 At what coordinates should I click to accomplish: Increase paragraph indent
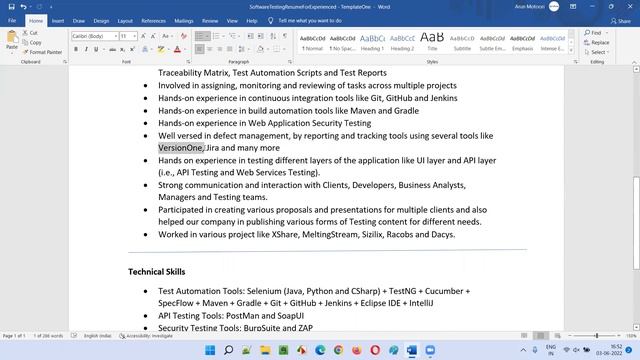(x=260, y=36)
